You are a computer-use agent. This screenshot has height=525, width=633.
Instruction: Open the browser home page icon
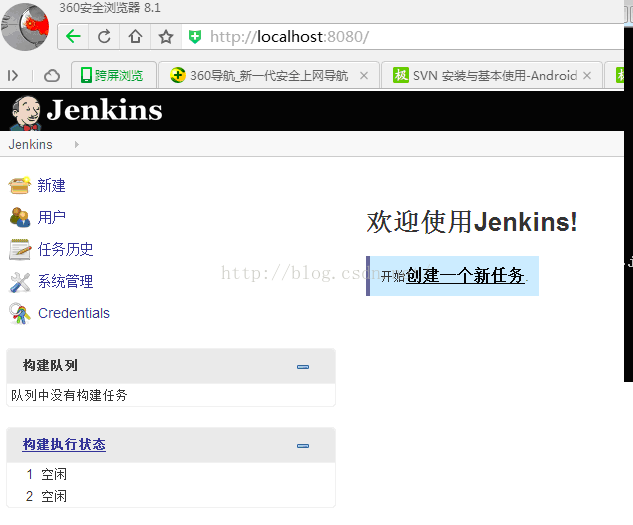135,37
